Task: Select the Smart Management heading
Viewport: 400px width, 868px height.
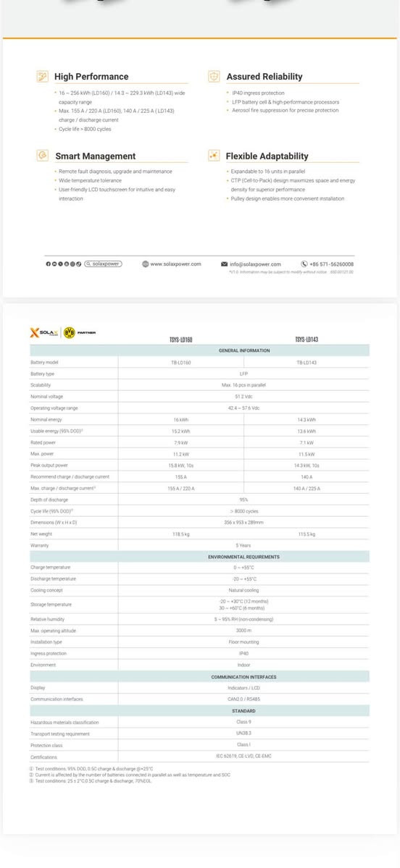Action: pos(96,156)
